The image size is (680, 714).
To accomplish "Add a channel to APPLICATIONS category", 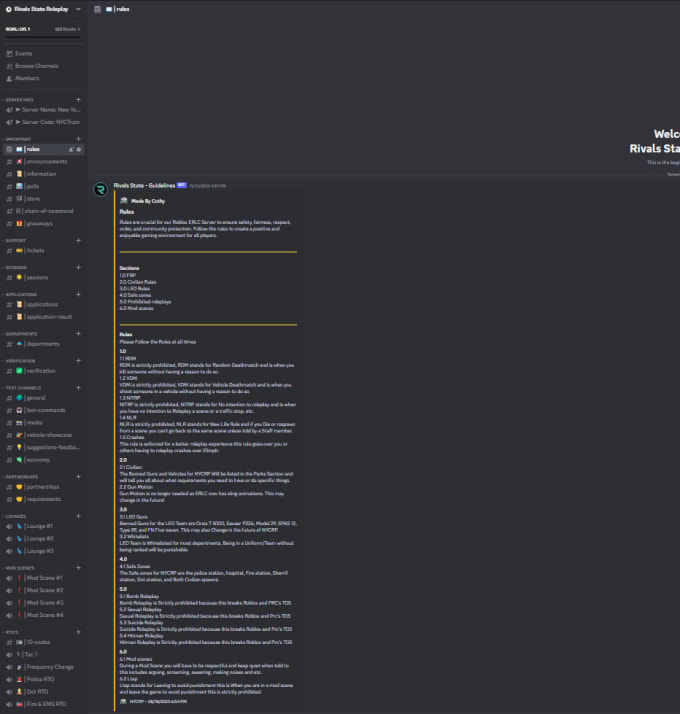I will 78,294.
